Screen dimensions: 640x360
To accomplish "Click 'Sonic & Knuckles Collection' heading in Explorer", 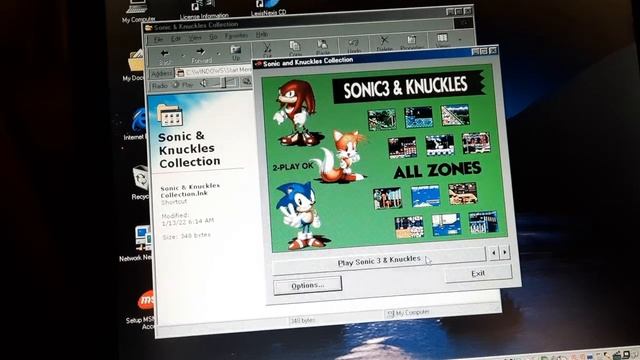I will [x=189, y=149].
